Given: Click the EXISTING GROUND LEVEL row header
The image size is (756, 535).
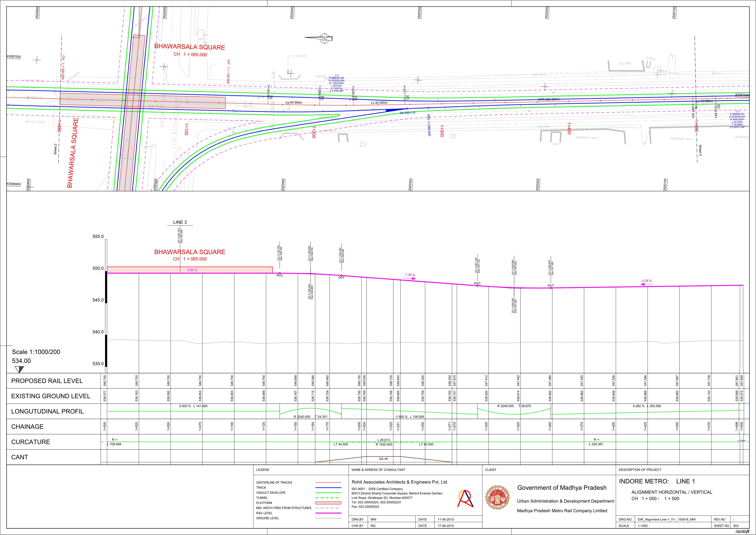Looking at the screenshot, I should [51, 396].
